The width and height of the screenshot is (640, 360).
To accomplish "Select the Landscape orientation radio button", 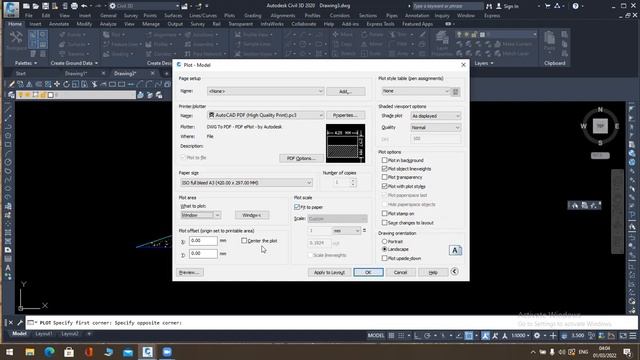I will pyautogui.click(x=384, y=249).
